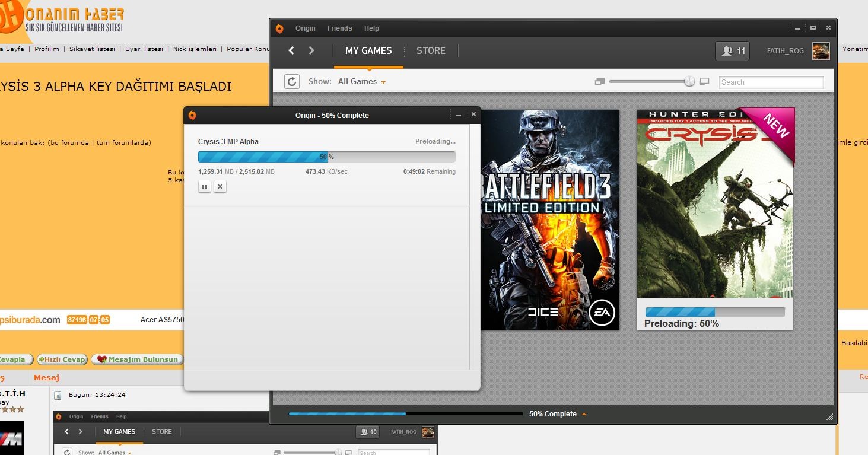868x455 pixels.
Task: Click the 'bu forumda' search link
Action: click(69, 142)
